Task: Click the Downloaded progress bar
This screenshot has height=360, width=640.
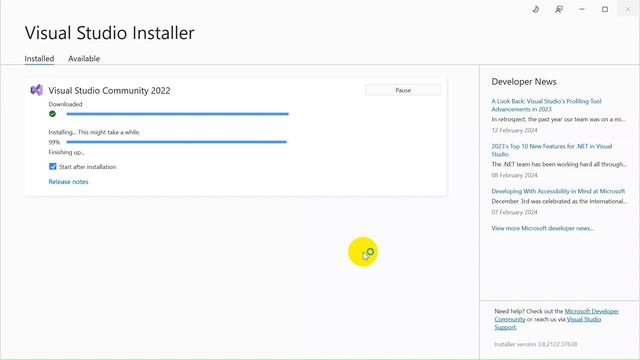Action: pos(178,114)
